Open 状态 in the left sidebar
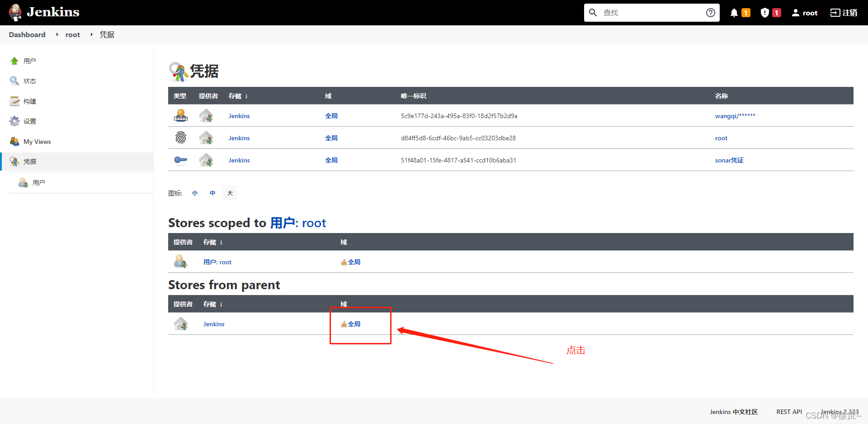Image resolution: width=868 pixels, height=424 pixels. (30, 81)
